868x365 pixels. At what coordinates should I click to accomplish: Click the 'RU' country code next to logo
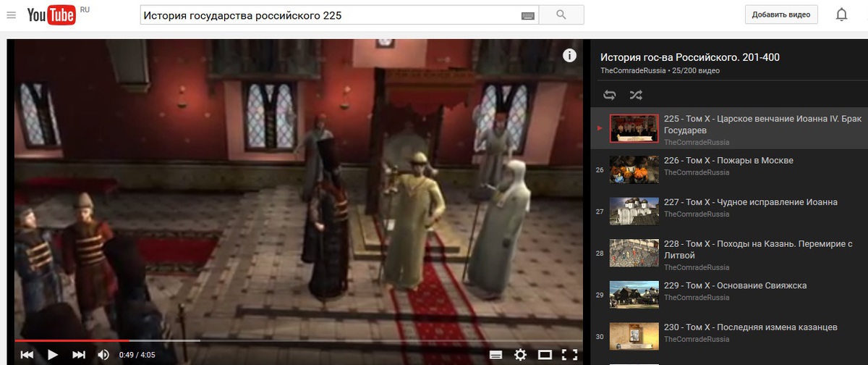pyautogui.click(x=85, y=9)
